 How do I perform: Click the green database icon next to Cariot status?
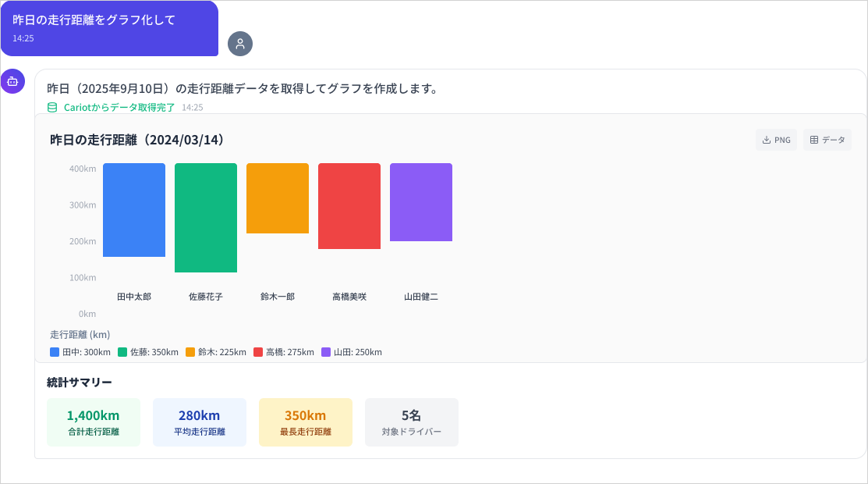51,107
